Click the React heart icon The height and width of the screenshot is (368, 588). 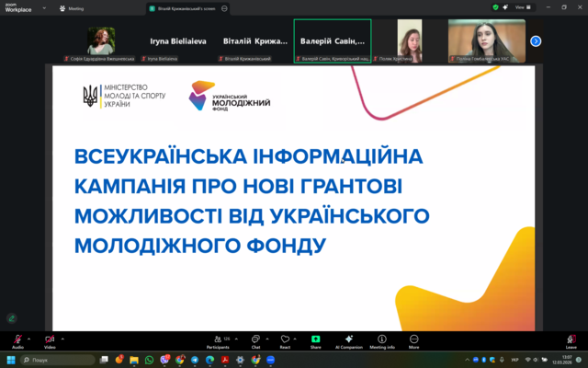(x=285, y=339)
